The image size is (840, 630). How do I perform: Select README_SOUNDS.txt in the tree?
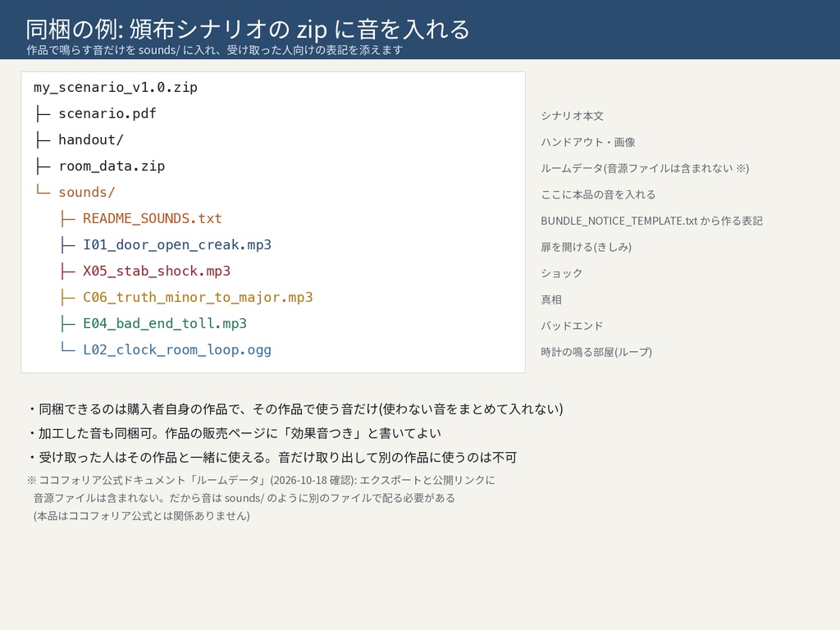tap(152, 218)
